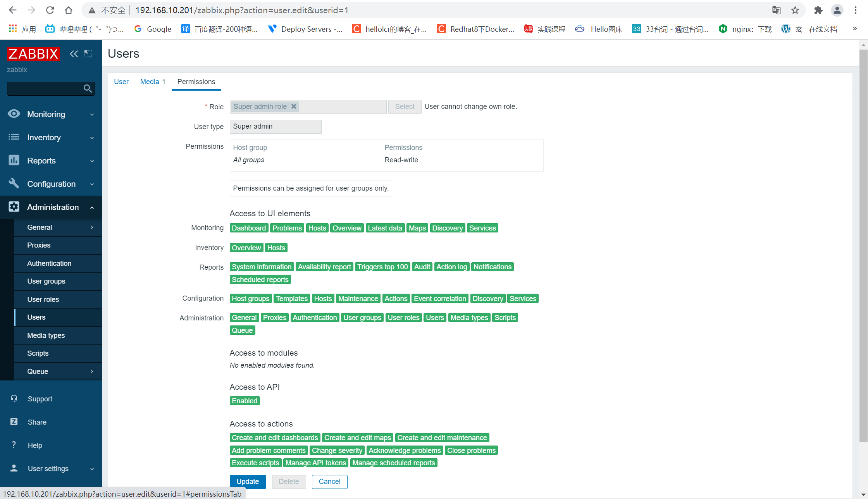Click the Zabbix logo
Viewport: 868px width, 499px height.
pyautogui.click(x=33, y=54)
